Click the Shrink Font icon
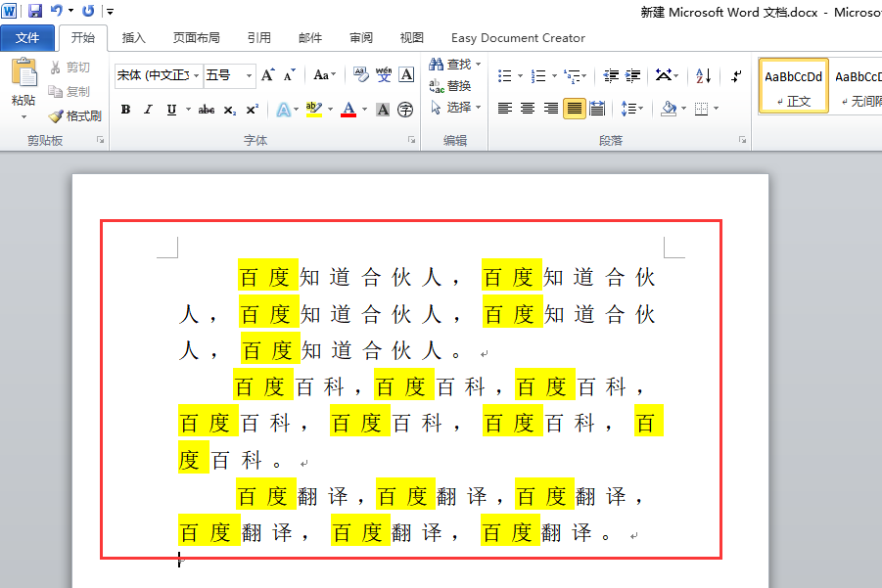The image size is (882, 588). click(289, 74)
